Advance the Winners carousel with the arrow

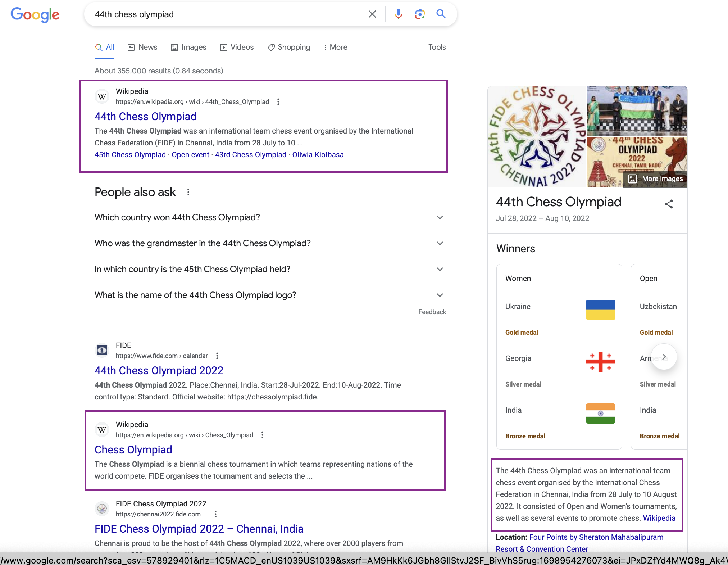pyautogui.click(x=664, y=357)
